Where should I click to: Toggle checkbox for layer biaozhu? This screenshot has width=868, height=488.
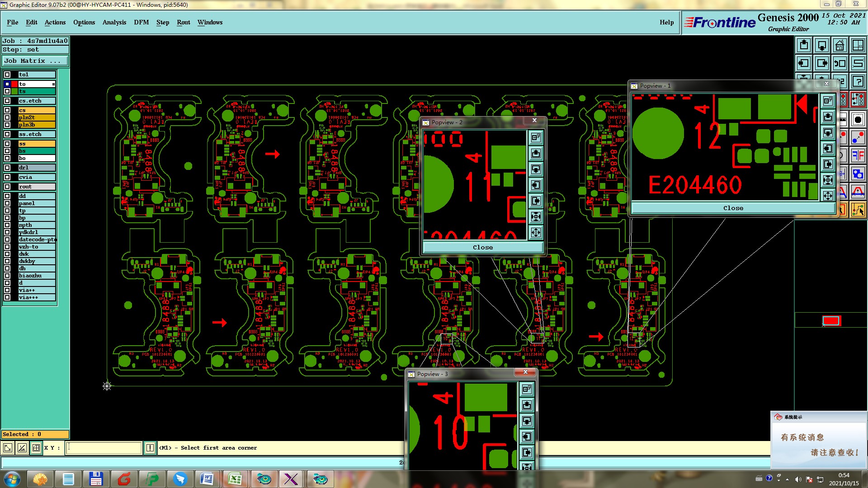point(7,276)
